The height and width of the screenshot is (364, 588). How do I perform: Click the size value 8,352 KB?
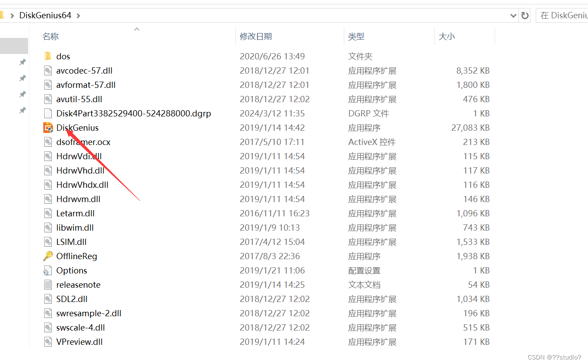tap(473, 70)
